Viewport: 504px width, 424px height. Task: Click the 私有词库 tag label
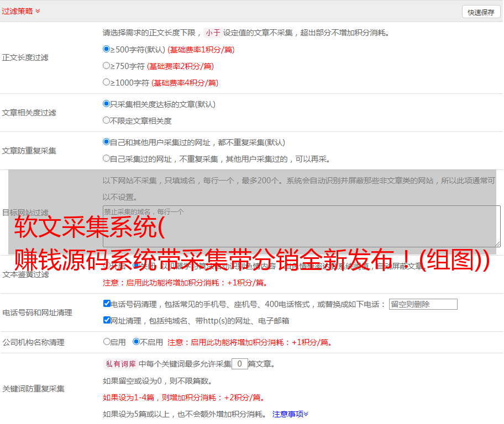tap(120, 364)
